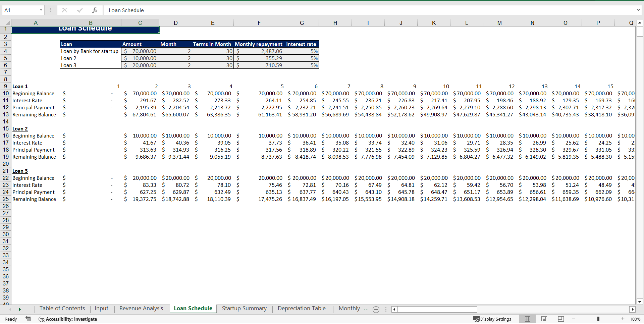Click the 100% zoom level
Image resolution: width=644 pixels, height=324 pixels.
[x=635, y=319]
